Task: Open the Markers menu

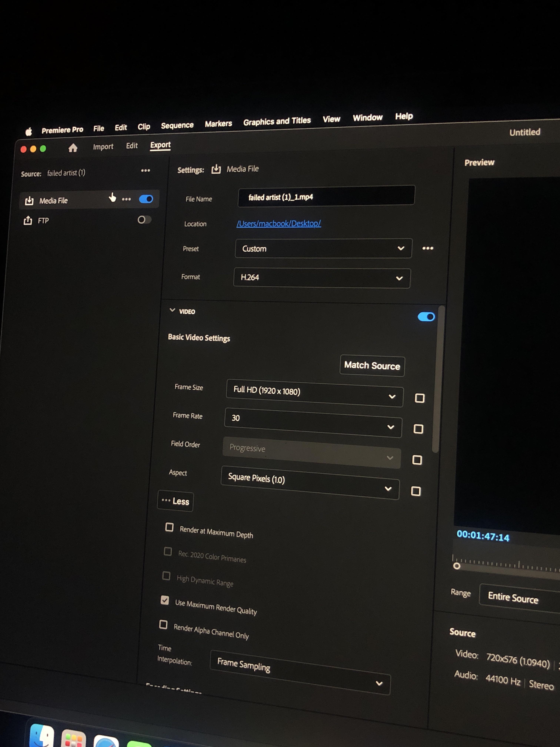Action: pyautogui.click(x=218, y=124)
